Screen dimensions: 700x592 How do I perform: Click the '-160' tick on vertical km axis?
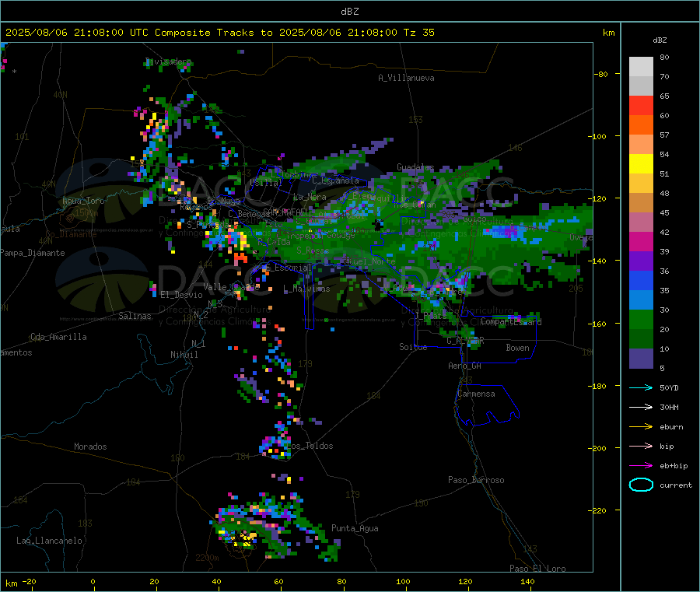tap(597, 324)
